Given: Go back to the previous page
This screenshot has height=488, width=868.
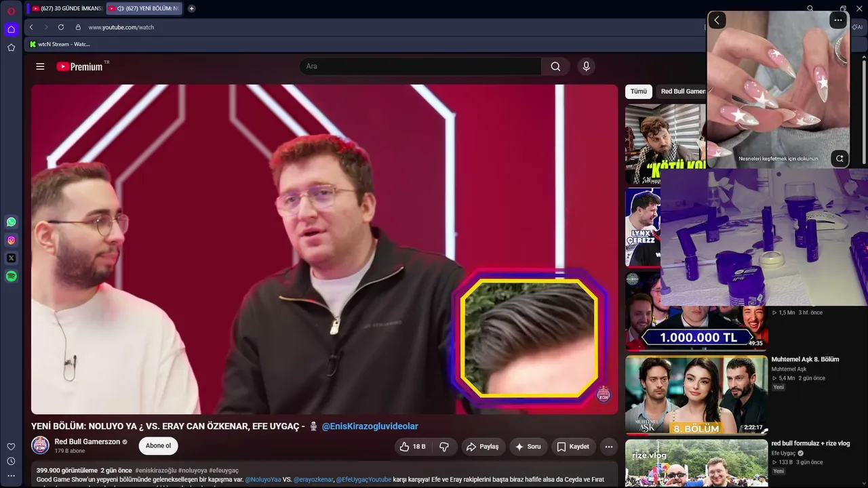Looking at the screenshot, I should (x=31, y=27).
